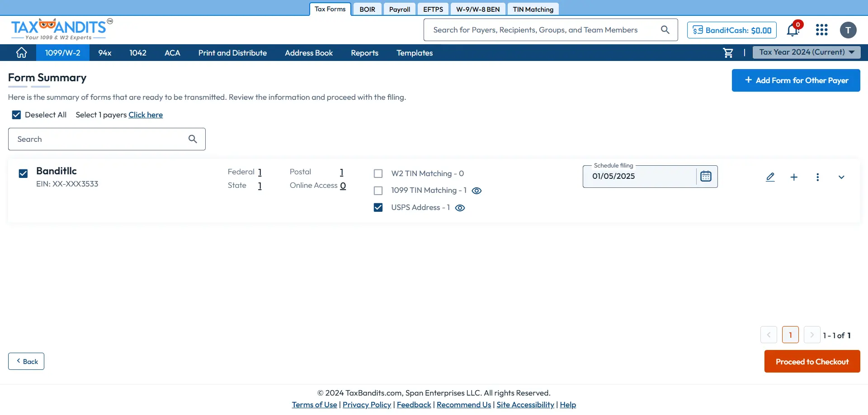This screenshot has width=868, height=415.
Task: Switch to the Tax Forms tab
Action: coord(330,9)
